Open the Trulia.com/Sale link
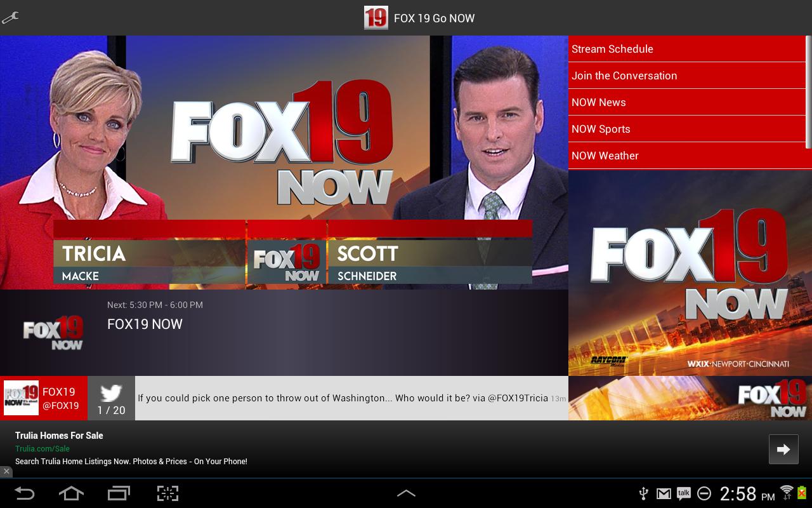 pos(43,448)
